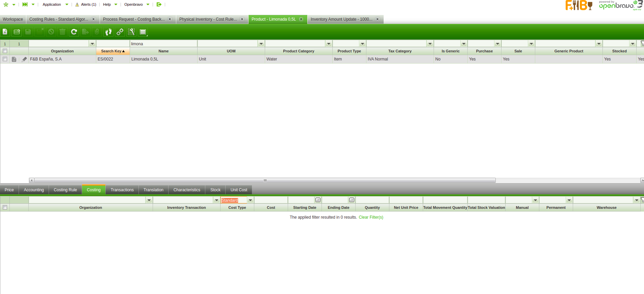Screen dimensions: 644x294
Task: Close the Inventory Amount Update tab
Action: tap(378, 19)
